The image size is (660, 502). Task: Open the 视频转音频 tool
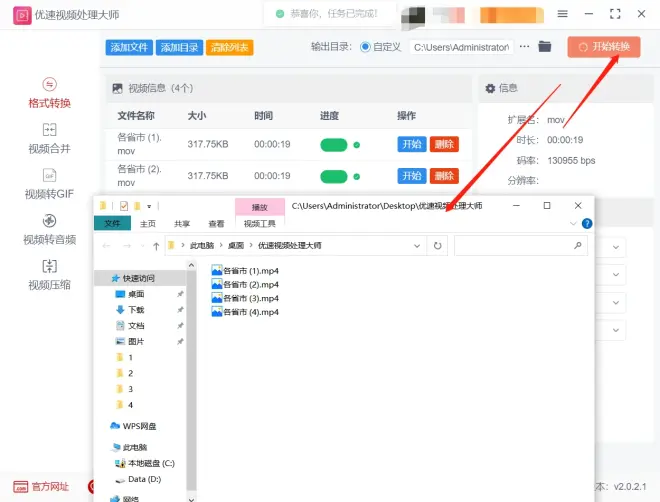tap(49, 229)
